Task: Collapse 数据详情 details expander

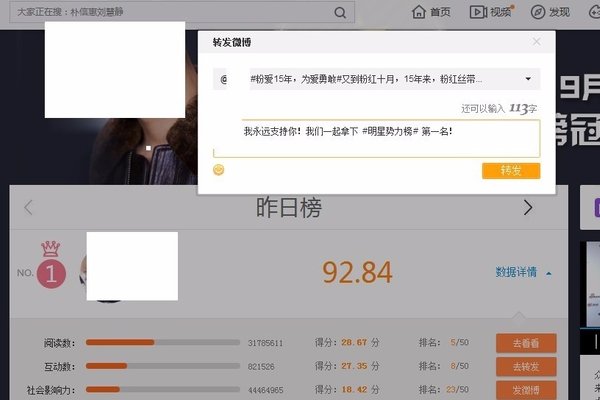Action: click(523, 273)
